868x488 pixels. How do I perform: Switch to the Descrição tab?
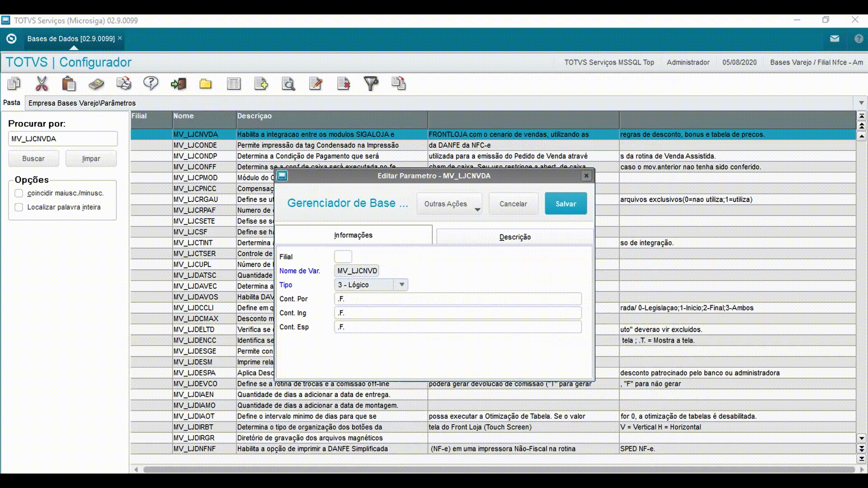click(x=515, y=237)
